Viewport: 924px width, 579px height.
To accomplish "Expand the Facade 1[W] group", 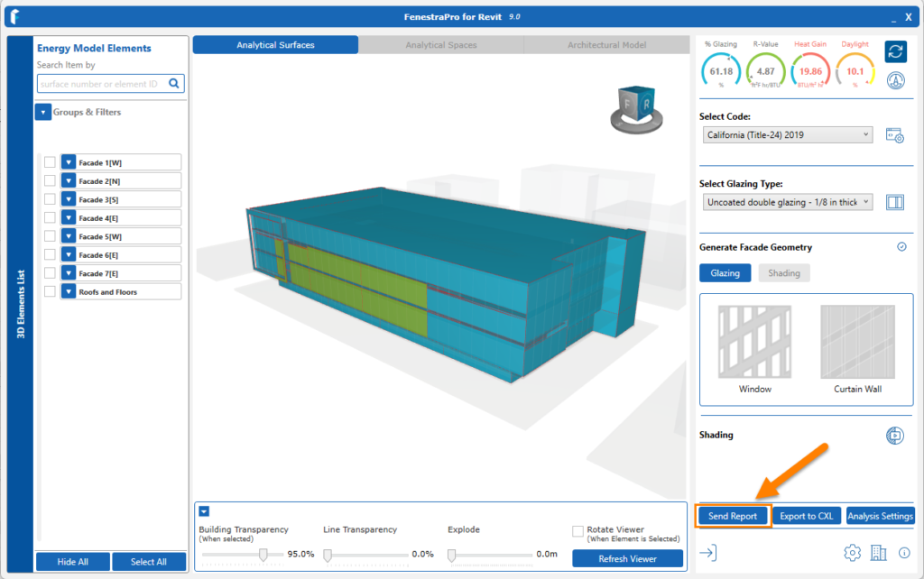I will click(x=69, y=162).
